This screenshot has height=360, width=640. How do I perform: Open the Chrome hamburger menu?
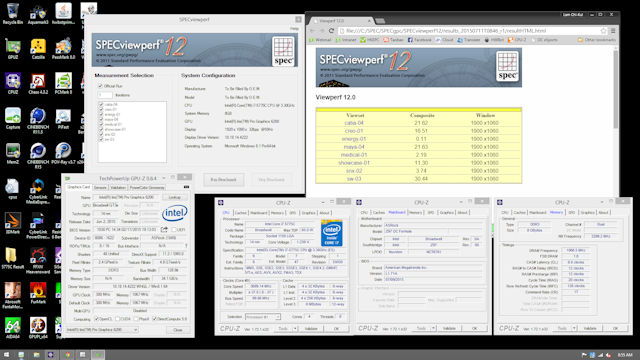613,31
